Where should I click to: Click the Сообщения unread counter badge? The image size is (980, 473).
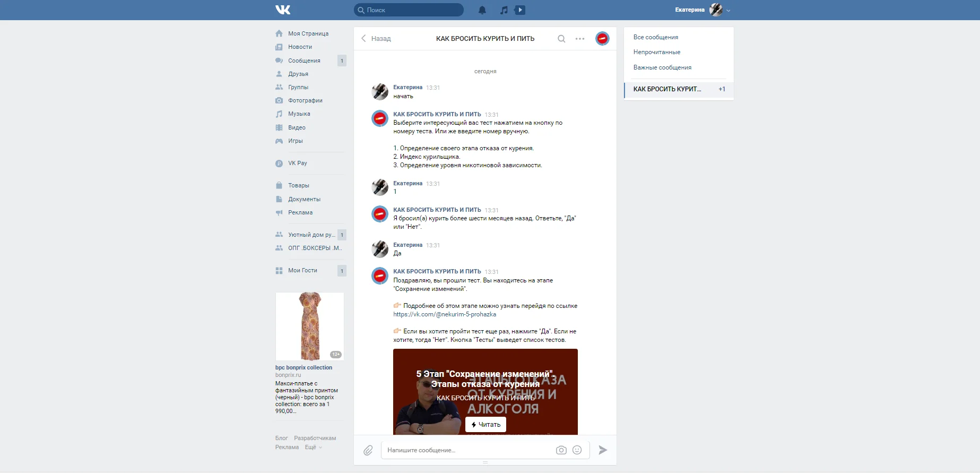(x=342, y=61)
